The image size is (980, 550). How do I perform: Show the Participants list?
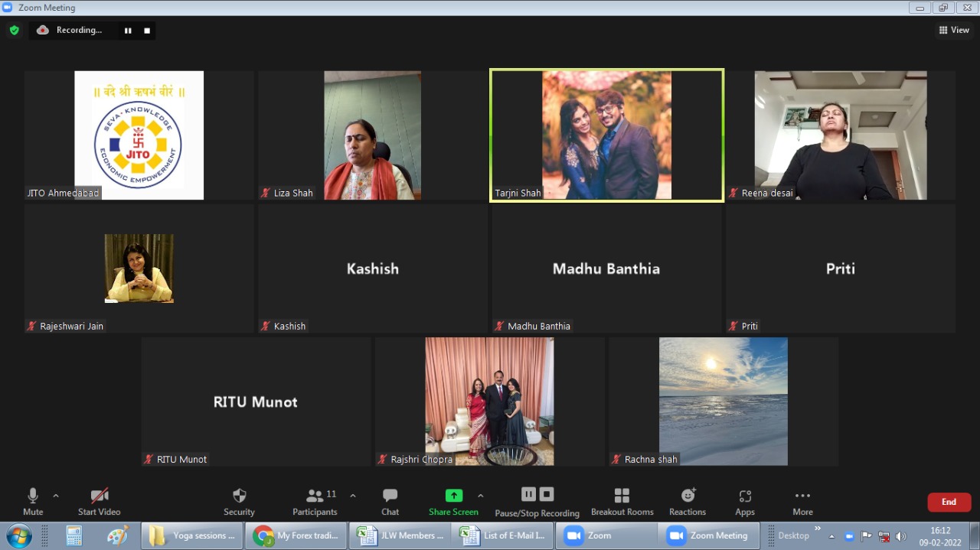click(x=315, y=502)
